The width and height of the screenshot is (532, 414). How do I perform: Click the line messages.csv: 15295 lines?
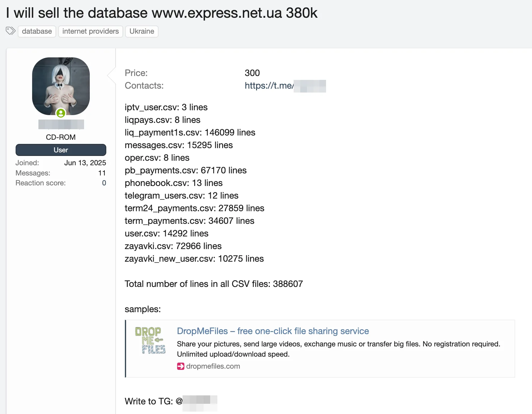tap(179, 145)
